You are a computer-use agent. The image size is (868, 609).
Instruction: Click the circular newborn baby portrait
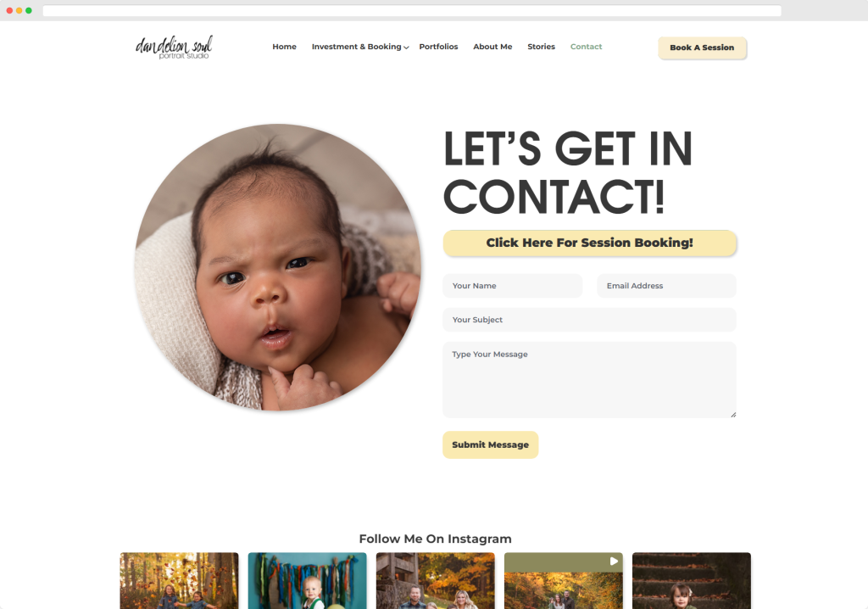277,267
